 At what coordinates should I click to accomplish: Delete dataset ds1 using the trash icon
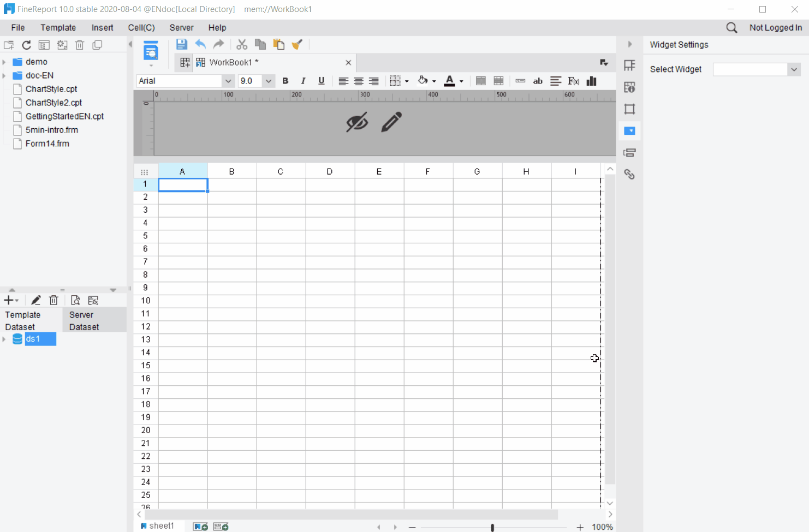(x=53, y=300)
